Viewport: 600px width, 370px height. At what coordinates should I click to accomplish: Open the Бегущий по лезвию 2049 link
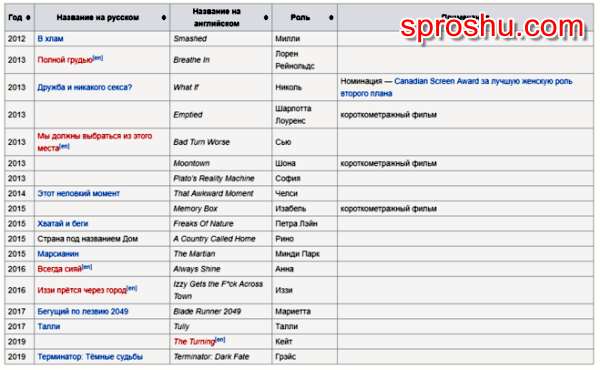click(x=83, y=311)
